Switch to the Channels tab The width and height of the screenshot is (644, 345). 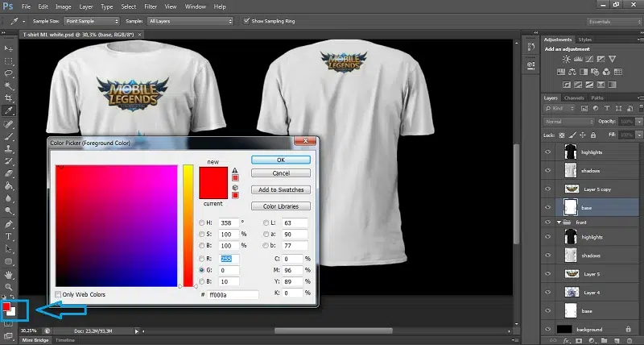pos(574,98)
